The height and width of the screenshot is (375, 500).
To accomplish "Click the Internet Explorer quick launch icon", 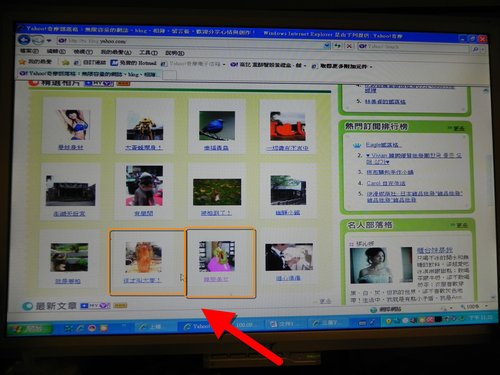I will point(79,328).
